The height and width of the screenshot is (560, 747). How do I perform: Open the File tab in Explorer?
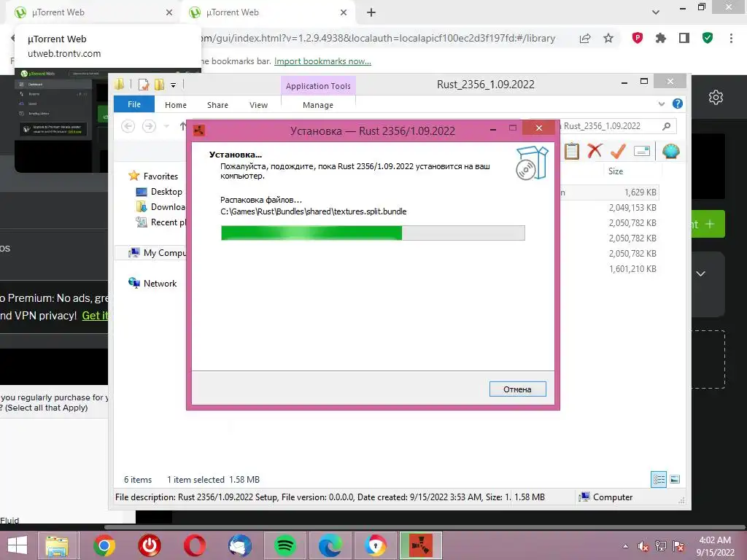click(x=134, y=104)
